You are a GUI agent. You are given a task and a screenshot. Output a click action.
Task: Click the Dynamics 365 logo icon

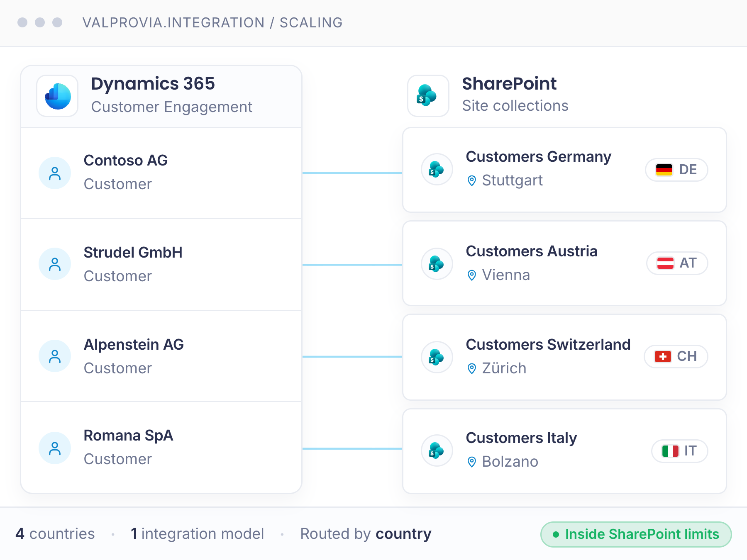58,96
